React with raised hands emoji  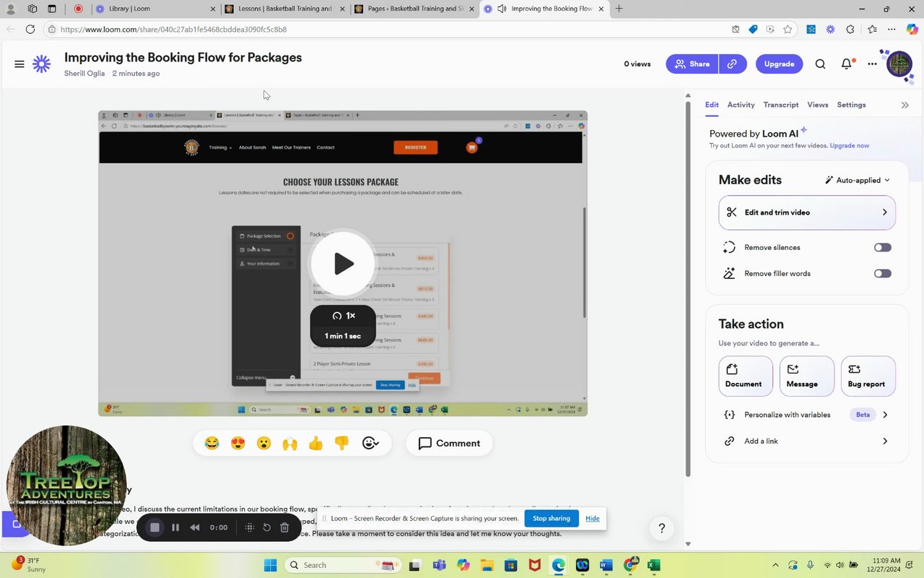point(289,443)
